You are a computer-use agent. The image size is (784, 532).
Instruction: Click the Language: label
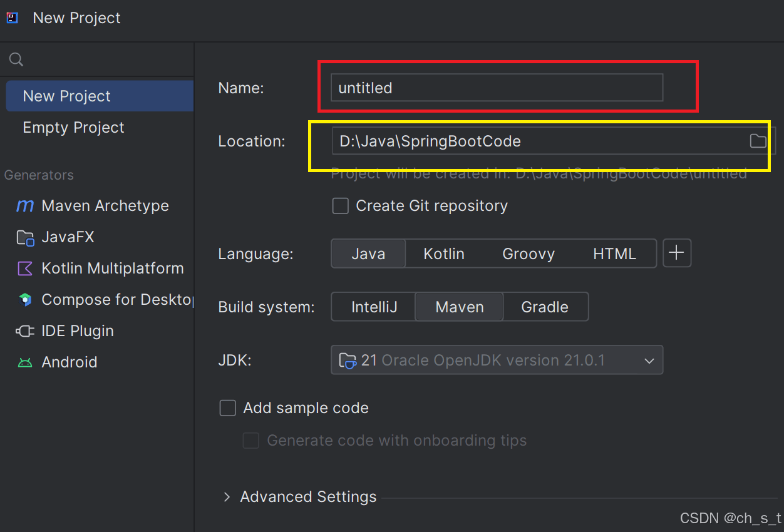(x=255, y=254)
